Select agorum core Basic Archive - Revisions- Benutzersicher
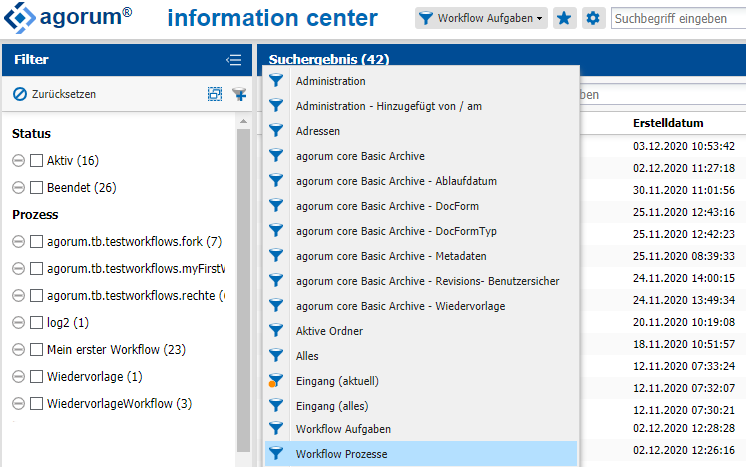The height and width of the screenshot is (467, 746). tap(427, 281)
